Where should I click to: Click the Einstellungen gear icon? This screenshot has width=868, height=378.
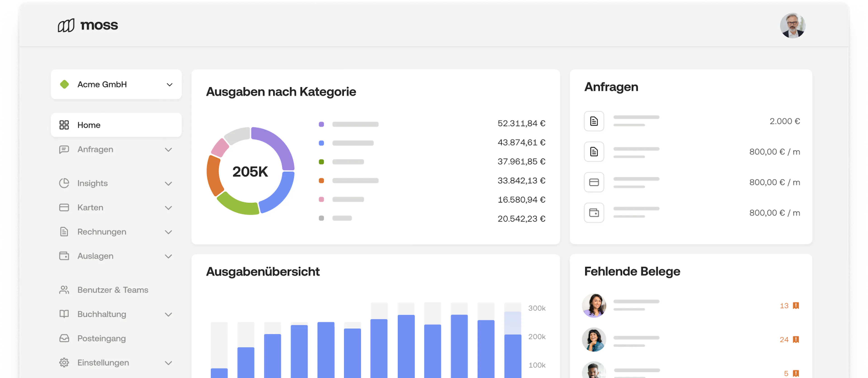coord(64,362)
